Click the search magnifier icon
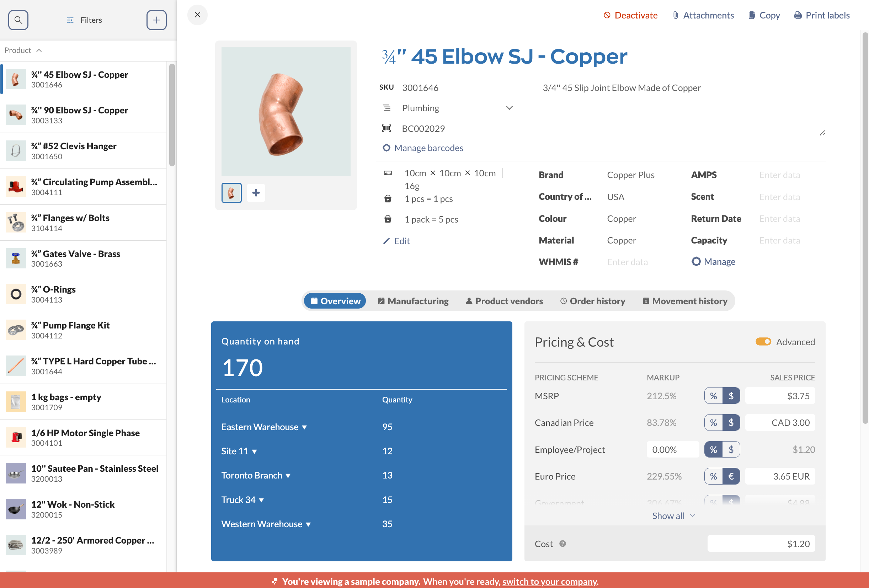Viewport: 869px width, 588px height. tap(18, 20)
